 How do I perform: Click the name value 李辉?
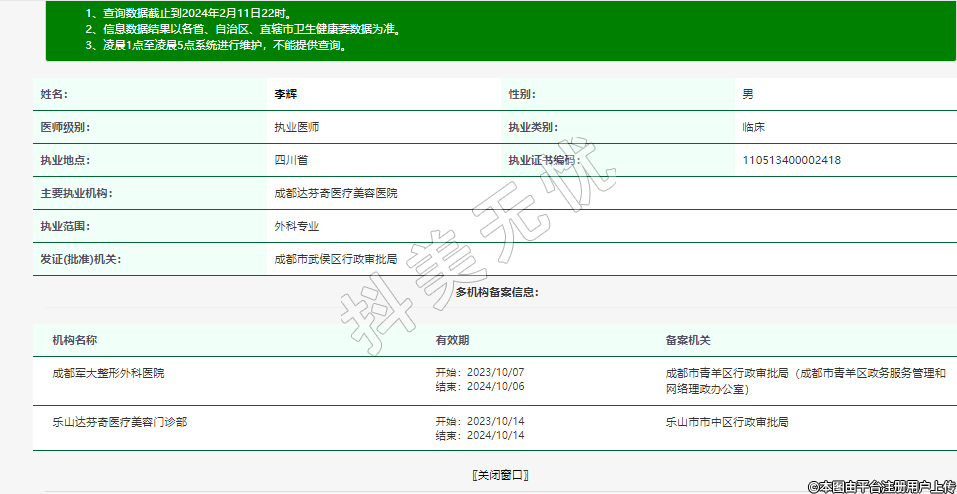click(286, 94)
